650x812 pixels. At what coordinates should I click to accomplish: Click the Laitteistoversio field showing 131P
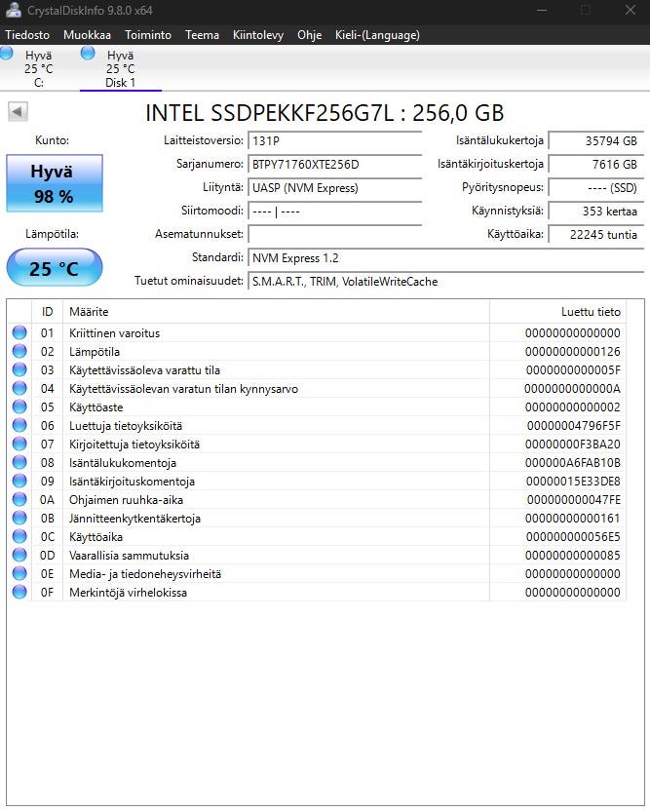click(335, 140)
